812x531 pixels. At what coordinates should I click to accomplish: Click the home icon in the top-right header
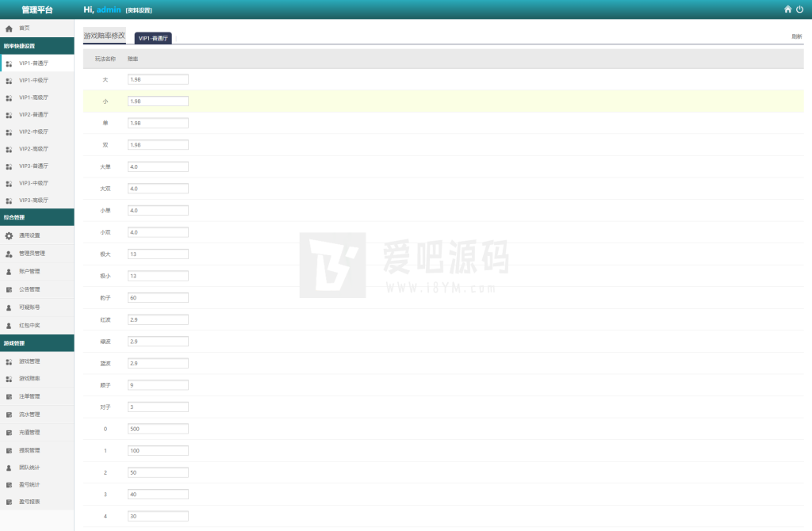click(x=787, y=10)
